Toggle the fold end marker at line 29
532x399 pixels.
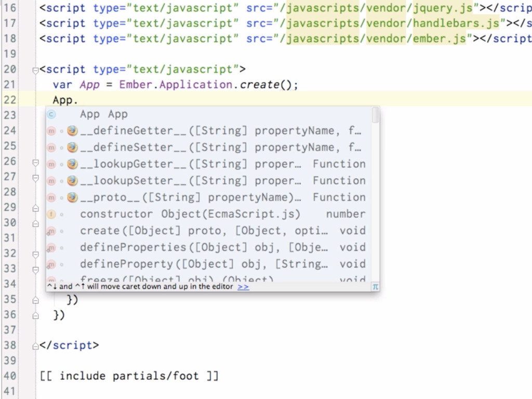[35, 208]
